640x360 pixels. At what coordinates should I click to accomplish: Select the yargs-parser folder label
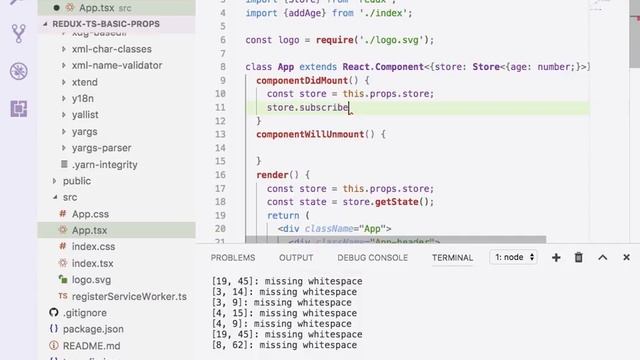pos(102,148)
